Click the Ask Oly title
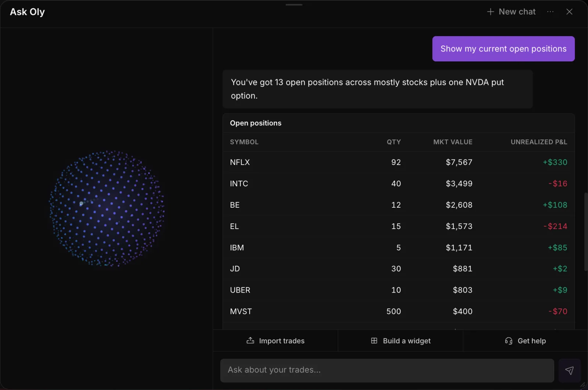 [27, 12]
